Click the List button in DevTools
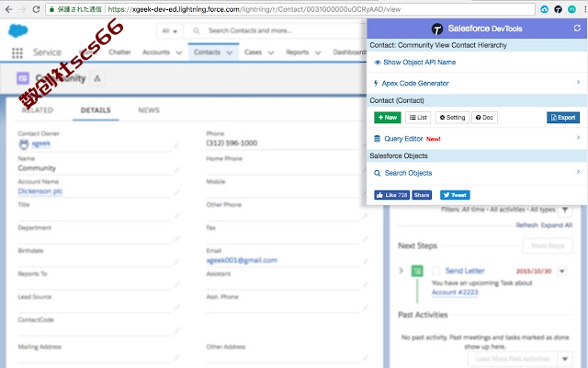Viewport: 588px width, 368px height. click(x=418, y=117)
